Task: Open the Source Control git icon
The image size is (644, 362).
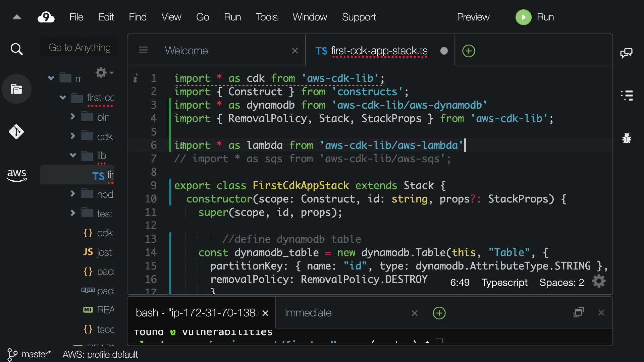Action: 16,132
